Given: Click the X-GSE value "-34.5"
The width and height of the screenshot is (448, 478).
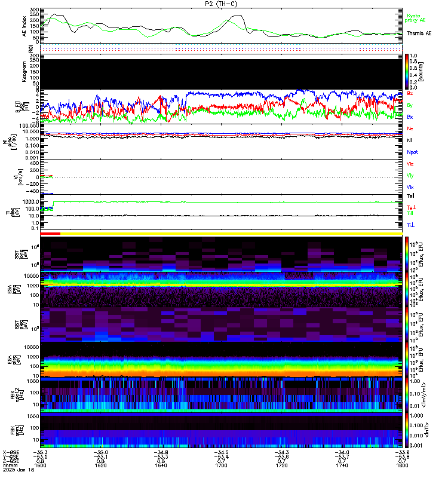Looking at the screenshot, I should click(221, 452).
